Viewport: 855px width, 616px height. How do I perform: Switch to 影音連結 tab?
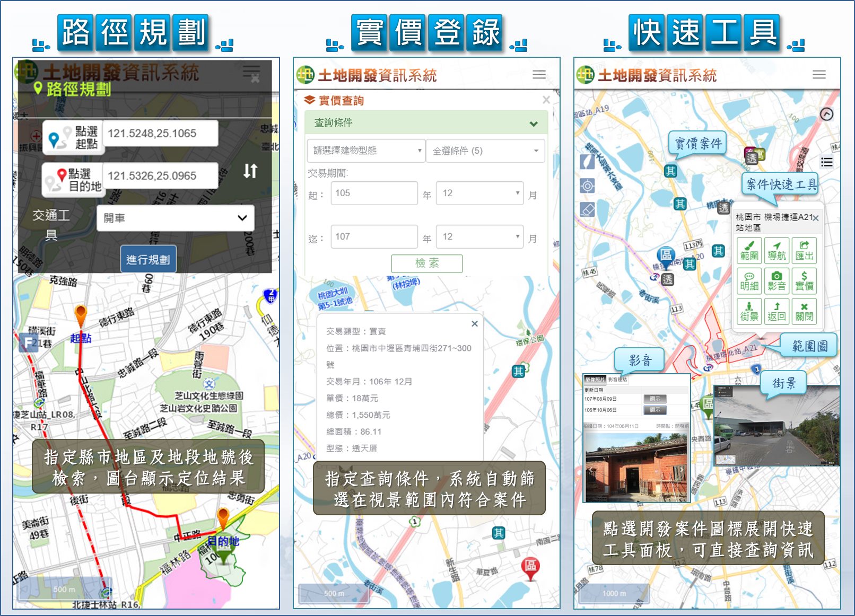[x=617, y=380]
